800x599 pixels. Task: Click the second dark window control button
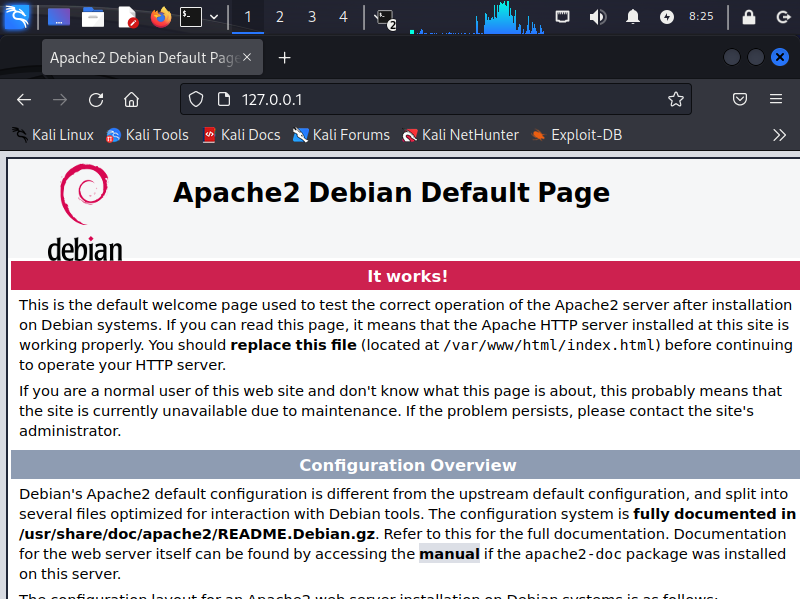756,57
